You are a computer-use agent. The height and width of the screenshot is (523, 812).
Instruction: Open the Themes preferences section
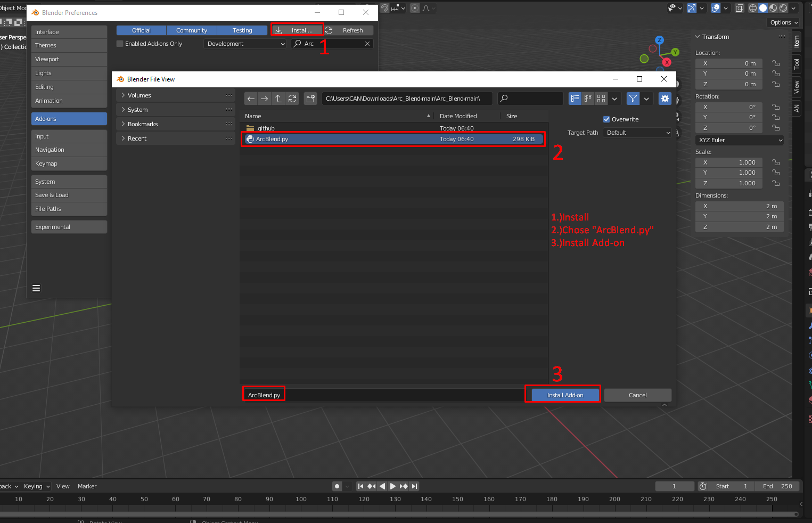[69, 45]
